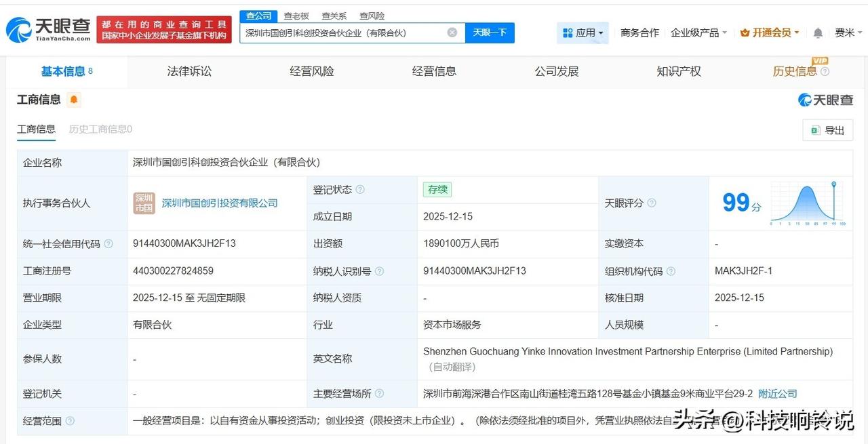The height and width of the screenshot is (444, 868).
Task: Switch to the 公司发展 tab
Action: tap(557, 71)
